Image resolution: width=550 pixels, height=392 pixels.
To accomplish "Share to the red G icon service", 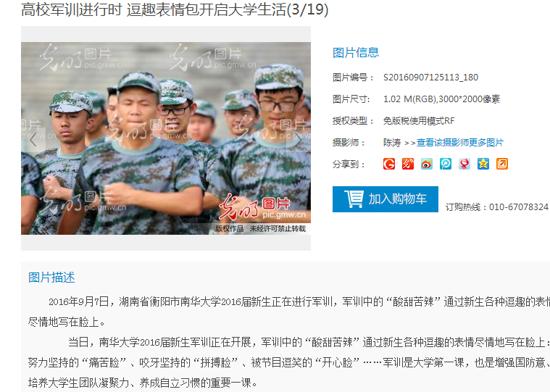I will click(389, 164).
